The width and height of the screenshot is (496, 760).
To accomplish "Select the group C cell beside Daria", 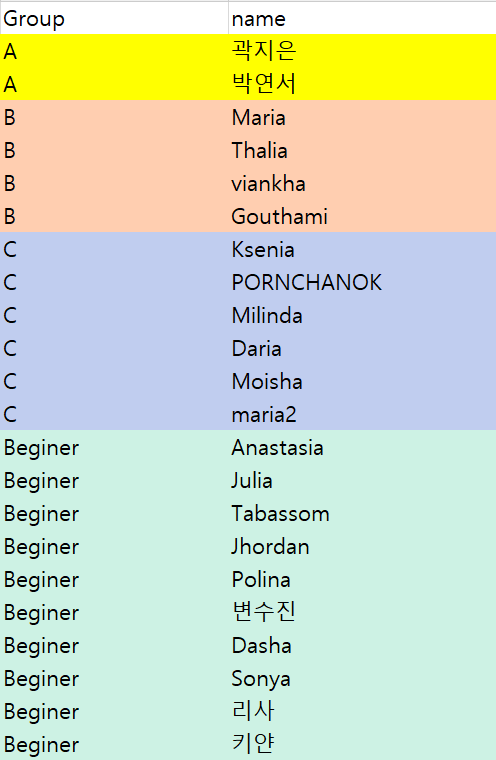I will point(114,348).
